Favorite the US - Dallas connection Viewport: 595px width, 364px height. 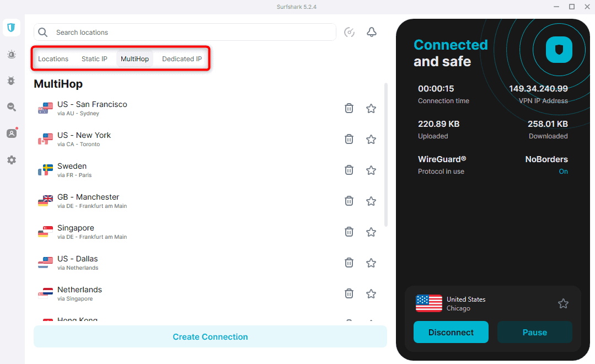(371, 263)
